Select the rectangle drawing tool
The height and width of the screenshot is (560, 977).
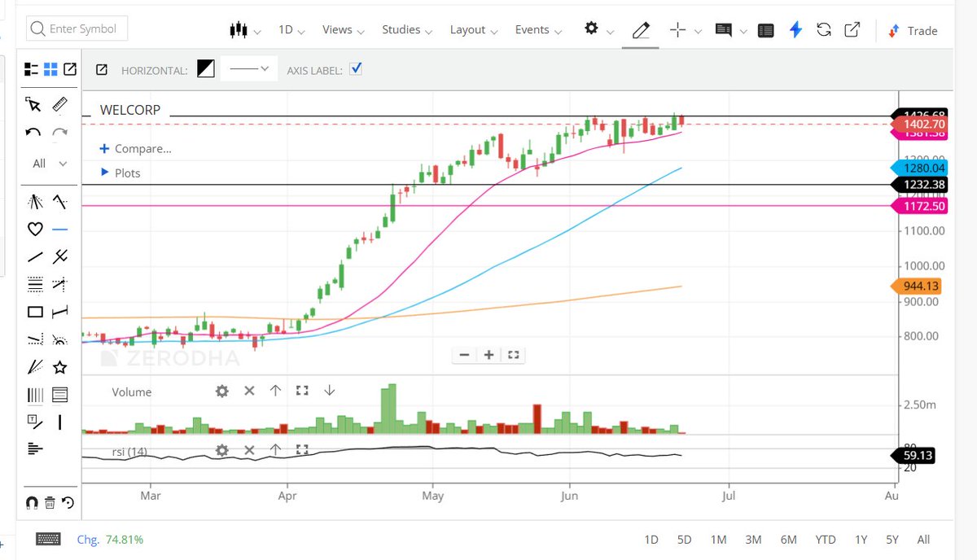click(35, 312)
